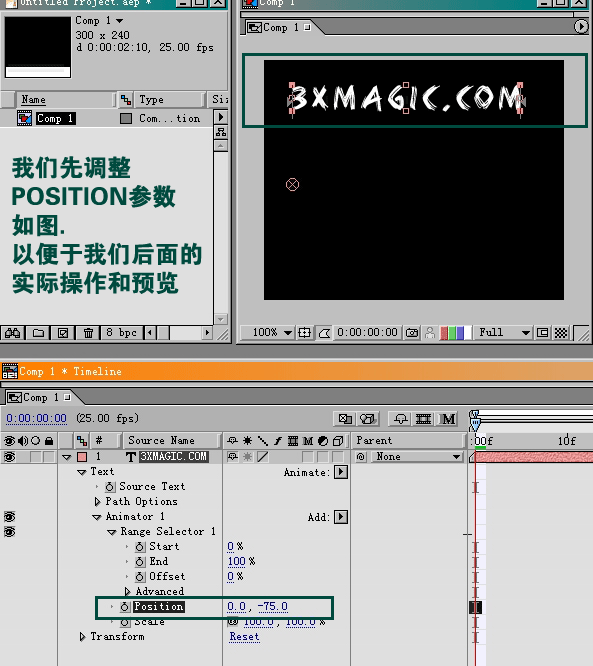Click the Name column header in Project panel
Screen dimensions: 593x666
coord(65,99)
